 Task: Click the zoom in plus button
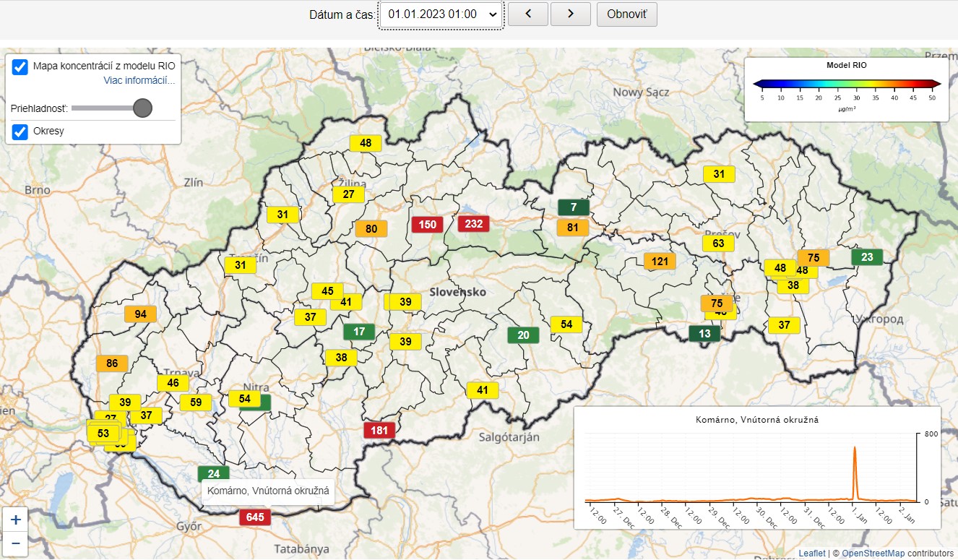pyautogui.click(x=15, y=519)
